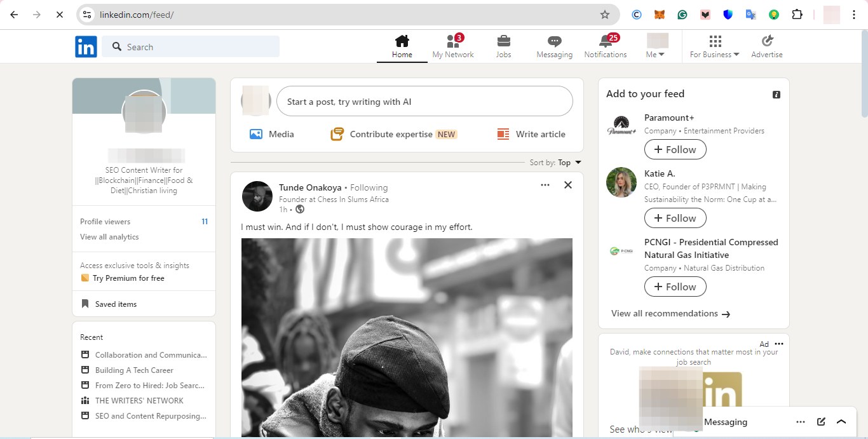Open Grammarly extension icon
Image resolution: width=868 pixels, height=439 pixels.
[682, 15]
